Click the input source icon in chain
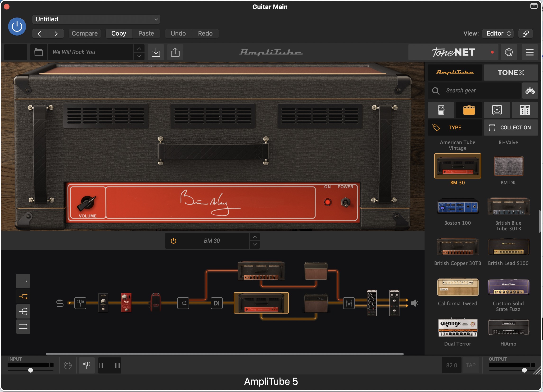The height and width of the screenshot is (392, 543). click(x=60, y=303)
